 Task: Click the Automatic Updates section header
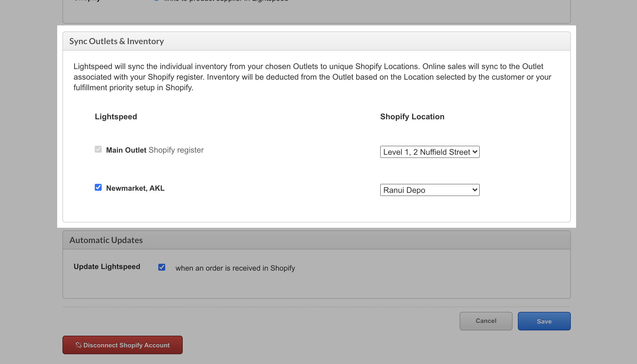(x=106, y=240)
